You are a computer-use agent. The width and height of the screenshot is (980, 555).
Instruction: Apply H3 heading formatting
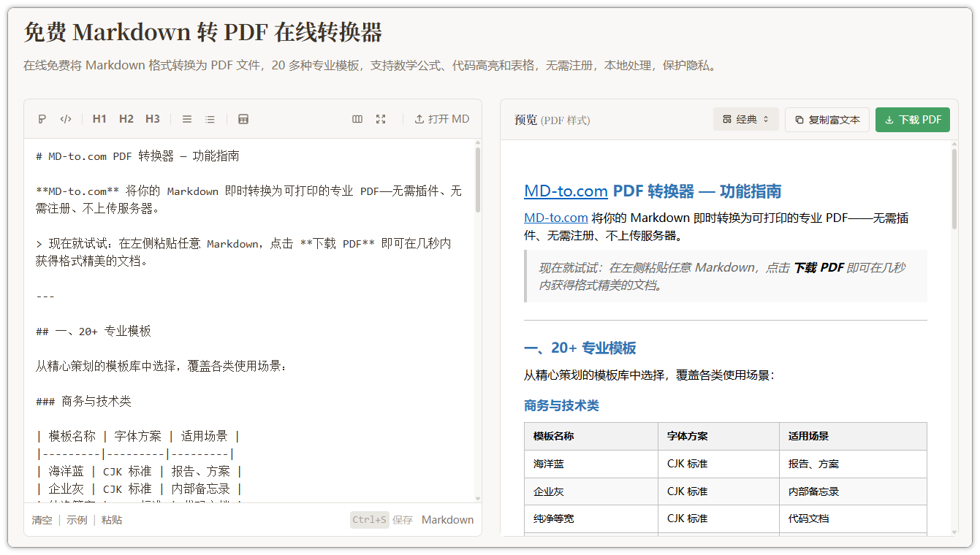point(153,119)
